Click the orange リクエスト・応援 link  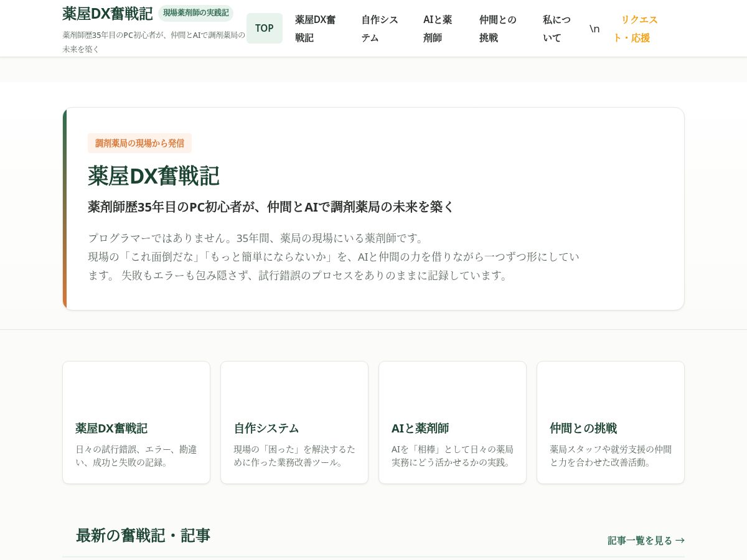pyautogui.click(x=636, y=28)
